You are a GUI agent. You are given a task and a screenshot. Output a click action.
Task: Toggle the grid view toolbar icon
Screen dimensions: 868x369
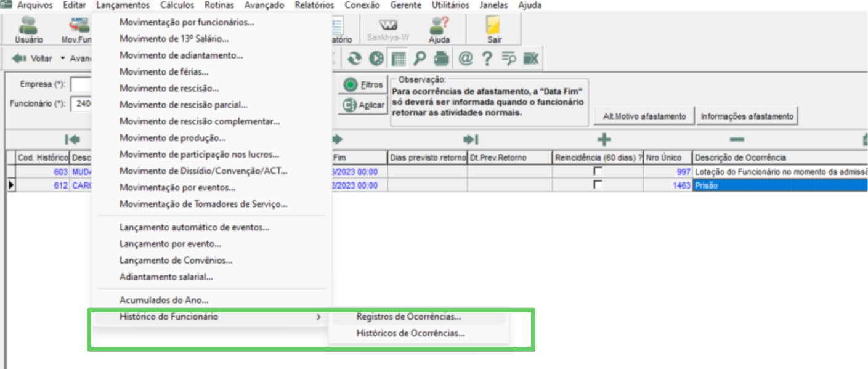(x=399, y=59)
